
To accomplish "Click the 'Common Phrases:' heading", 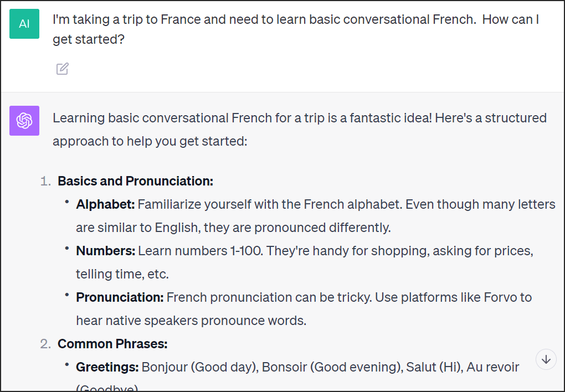I will click(x=112, y=344).
